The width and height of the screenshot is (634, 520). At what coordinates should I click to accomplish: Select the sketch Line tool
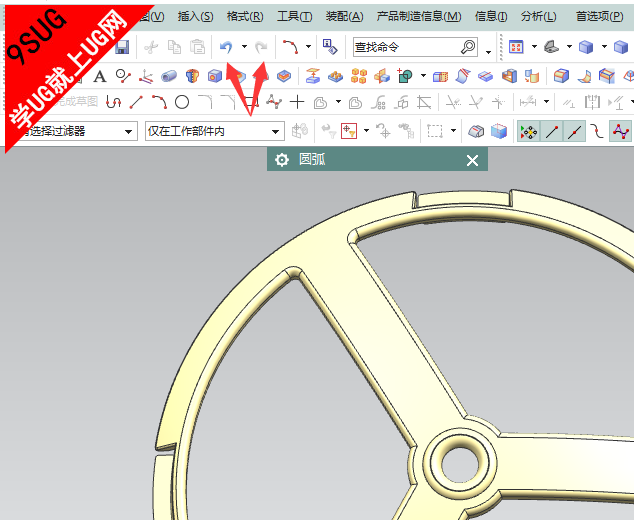pos(136,102)
